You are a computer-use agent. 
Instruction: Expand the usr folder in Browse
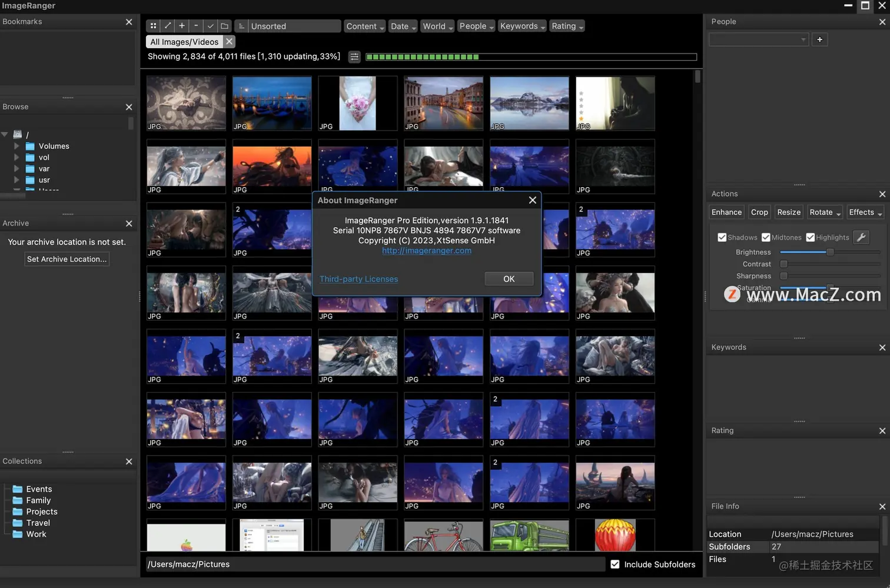tap(16, 180)
